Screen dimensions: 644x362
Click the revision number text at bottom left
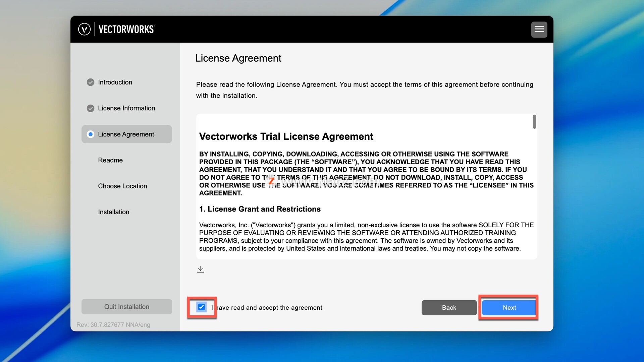(x=113, y=325)
